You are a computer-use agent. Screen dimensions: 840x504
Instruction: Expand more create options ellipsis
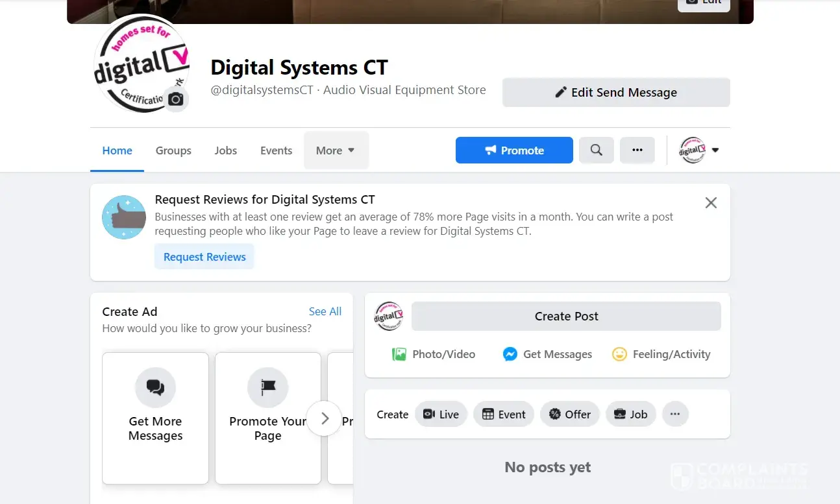675,414
